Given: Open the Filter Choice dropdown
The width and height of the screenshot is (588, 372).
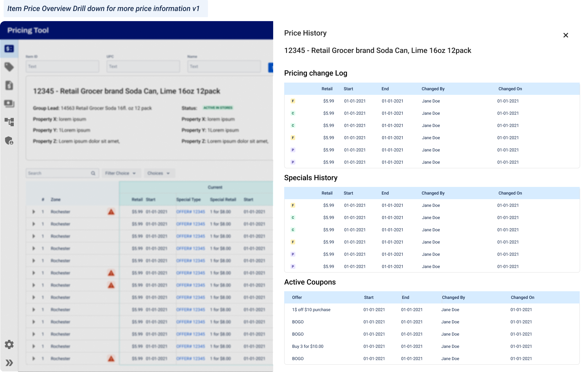Looking at the screenshot, I should pos(121,173).
